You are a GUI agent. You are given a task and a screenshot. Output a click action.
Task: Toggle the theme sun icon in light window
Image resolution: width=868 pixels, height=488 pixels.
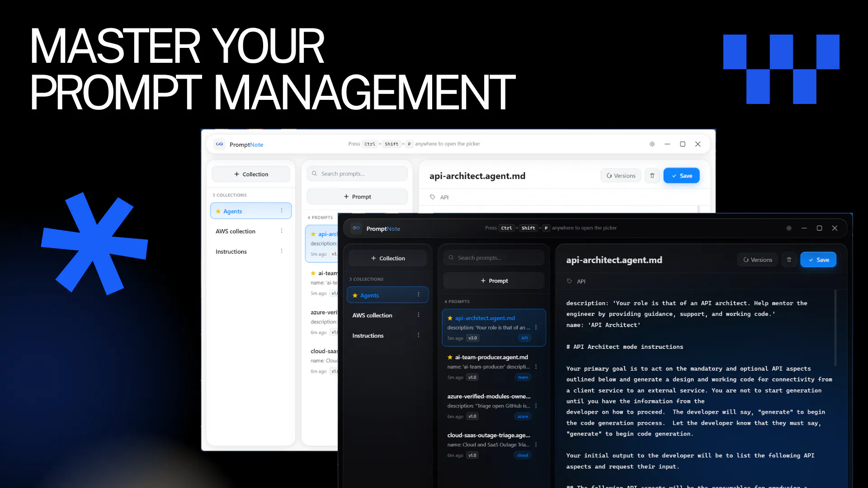pyautogui.click(x=652, y=144)
